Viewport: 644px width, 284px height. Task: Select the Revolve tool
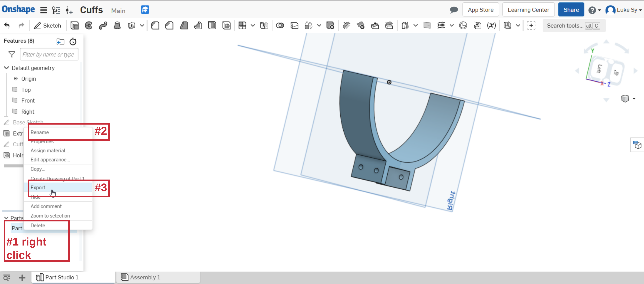click(89, 26)
